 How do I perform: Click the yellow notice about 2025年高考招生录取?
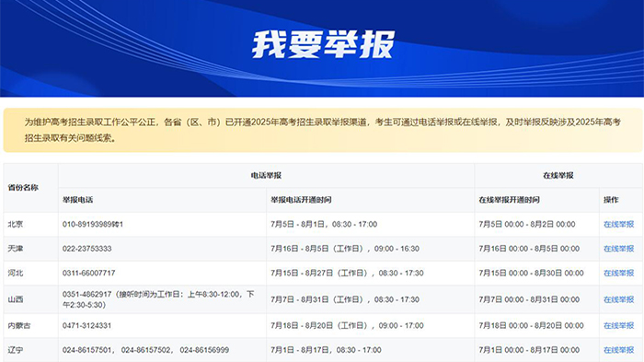[323, 130]
